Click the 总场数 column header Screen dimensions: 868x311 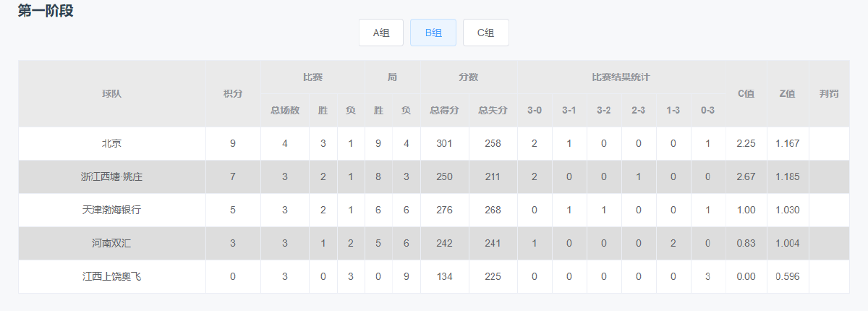(x=285, y=111)
